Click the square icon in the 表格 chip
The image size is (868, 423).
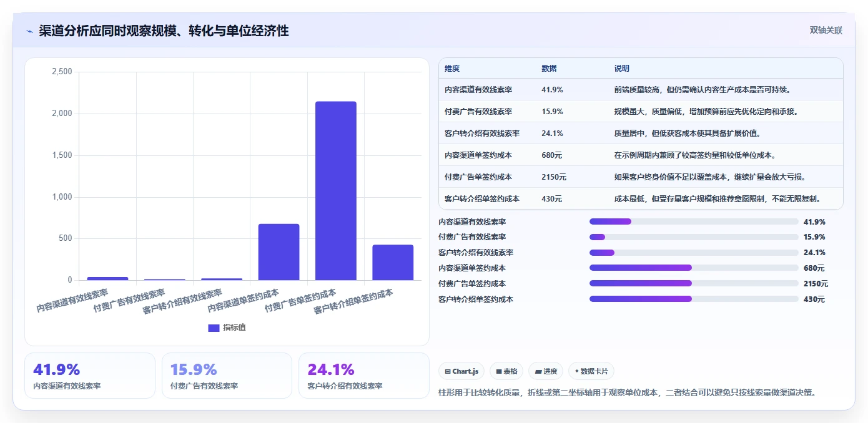pyautogui.click(x=499, y=371)
